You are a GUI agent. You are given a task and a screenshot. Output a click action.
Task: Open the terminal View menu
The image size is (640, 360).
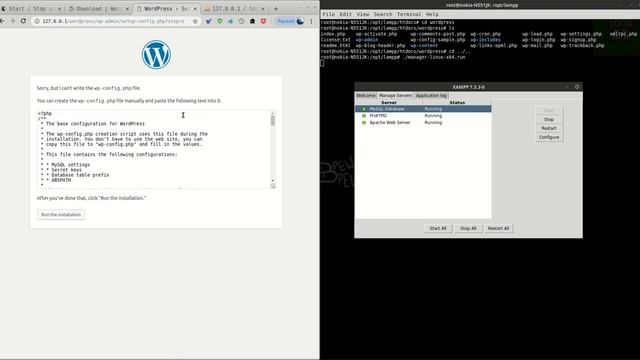coord(362,14)
